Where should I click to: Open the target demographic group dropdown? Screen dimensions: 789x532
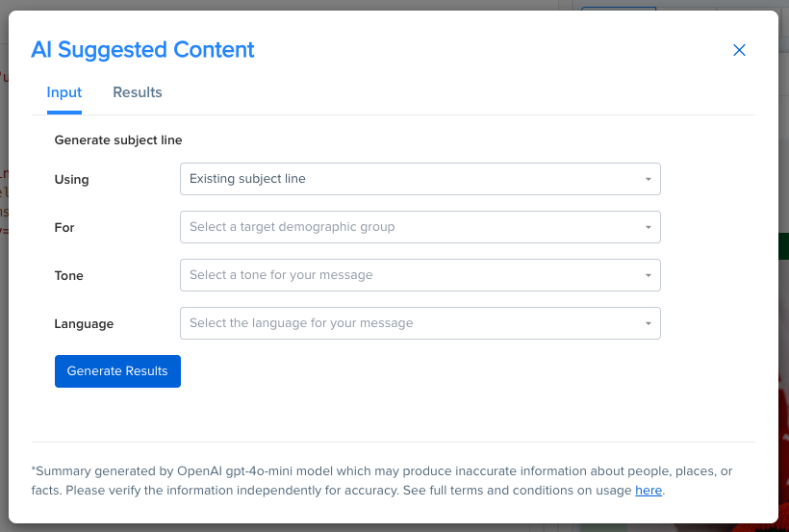[420, 227]
